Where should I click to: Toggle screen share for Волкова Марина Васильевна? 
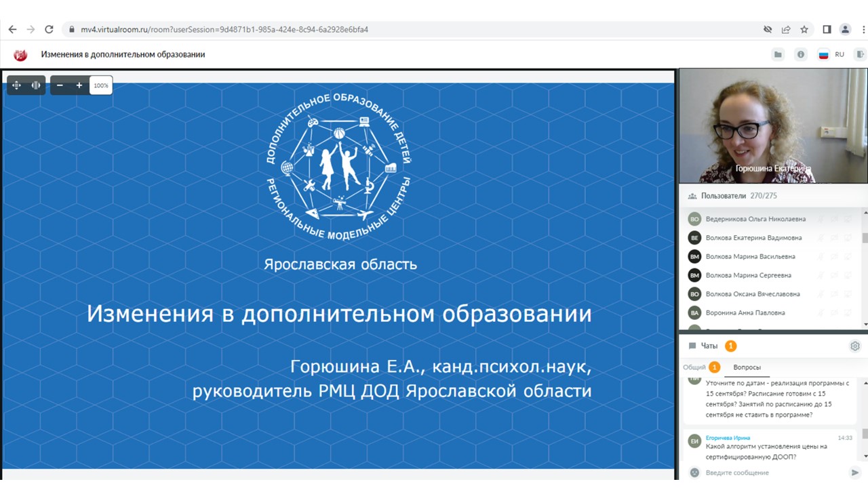848,257
